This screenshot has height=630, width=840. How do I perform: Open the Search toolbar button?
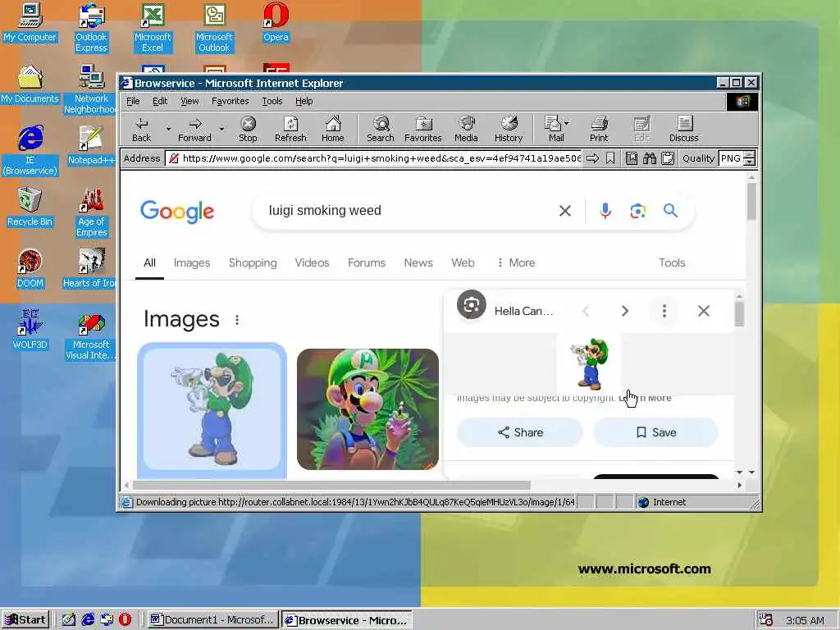click(x=381, y=130)
